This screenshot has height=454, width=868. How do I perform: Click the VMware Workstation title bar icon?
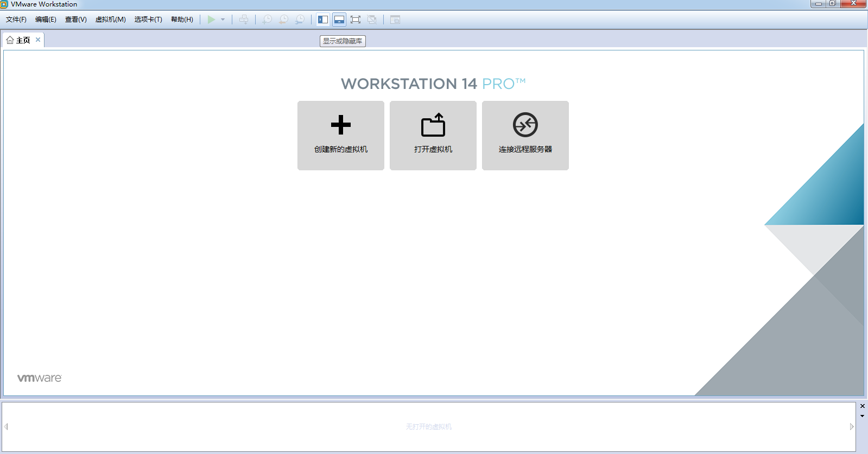pyautogui.click(x=4, y=4)
